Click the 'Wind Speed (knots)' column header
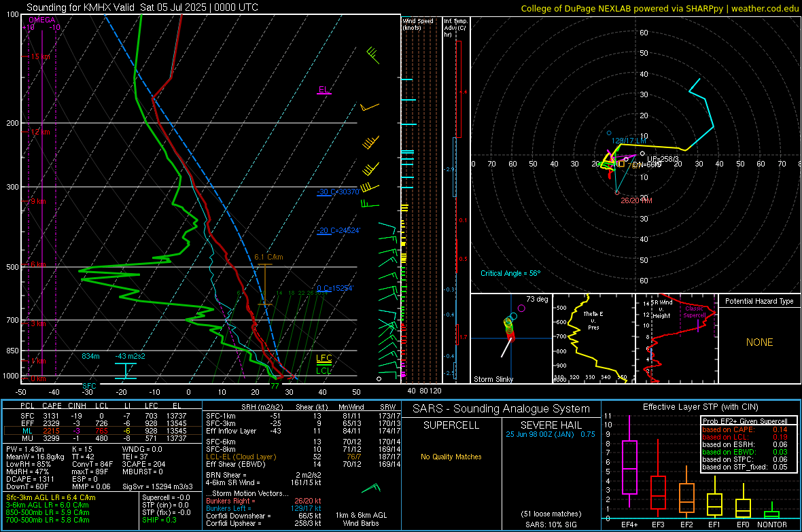Viewport: 802px width, 532px height. click(x=417, y=24)
